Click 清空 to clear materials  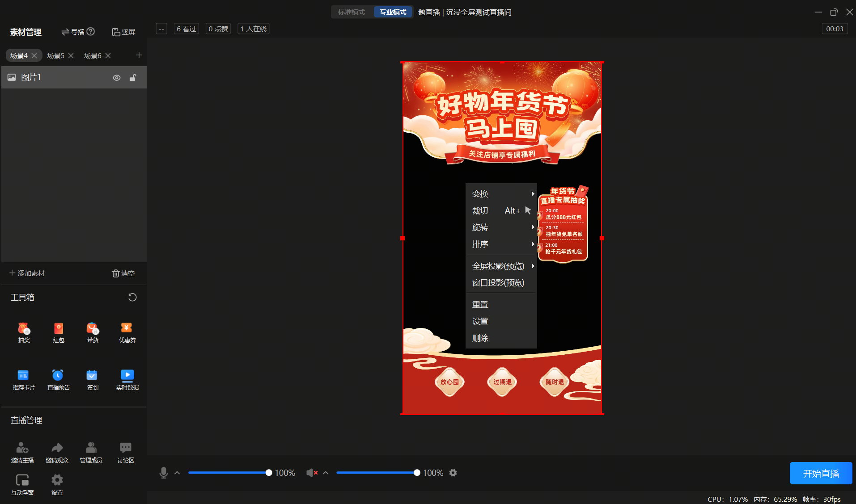pyautogui.click(x=123, y=273)
